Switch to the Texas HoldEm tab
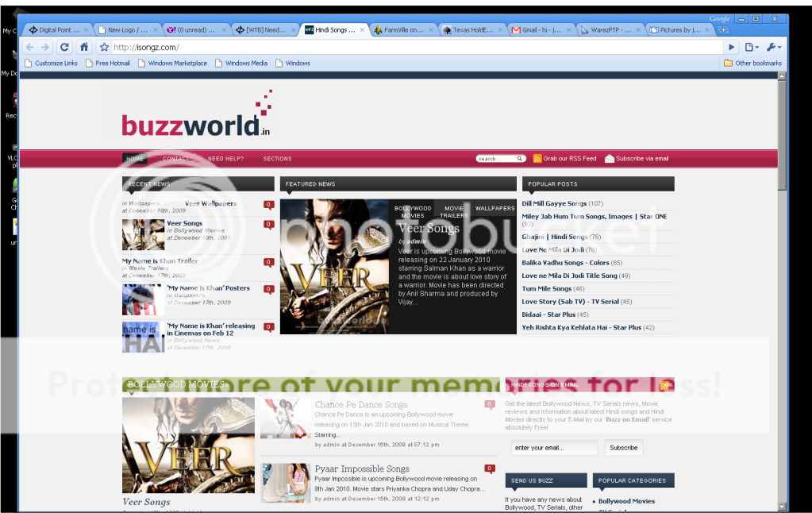 click(x=471, y=30)
